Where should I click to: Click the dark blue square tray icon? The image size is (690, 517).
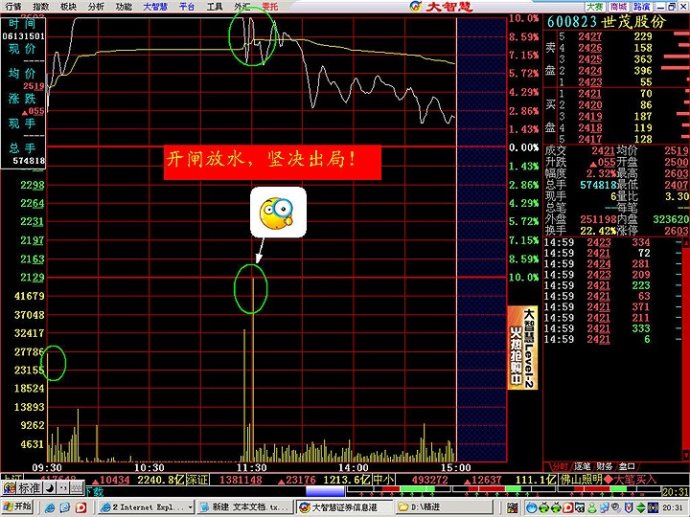(x=653, y=508)
